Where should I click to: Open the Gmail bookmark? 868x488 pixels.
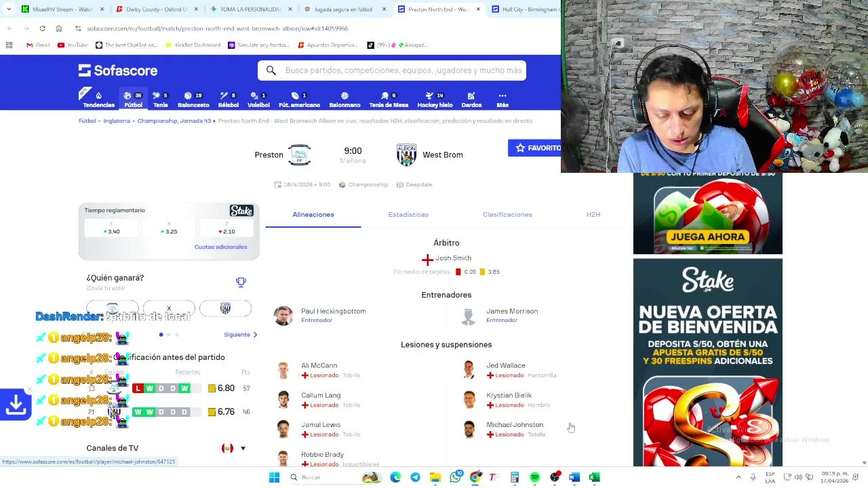[x=38, y=45]
